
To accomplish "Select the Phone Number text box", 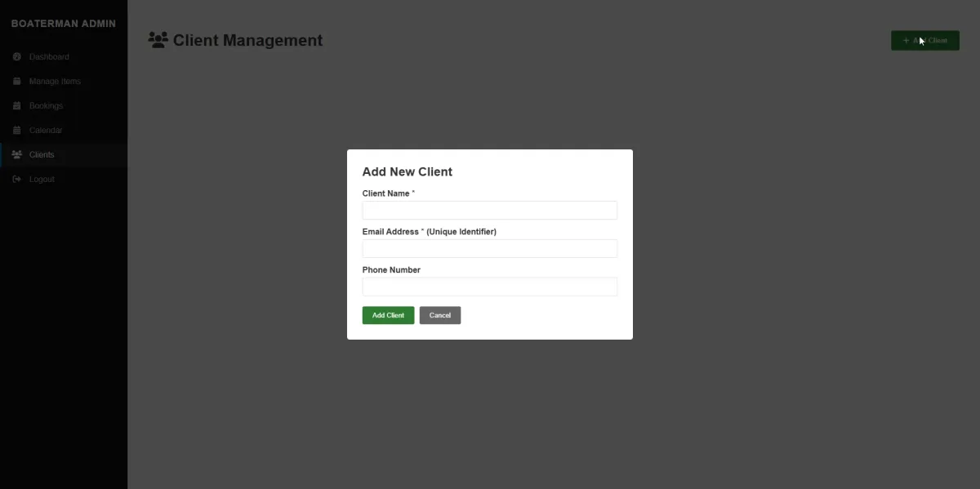I will click(489, 287).
